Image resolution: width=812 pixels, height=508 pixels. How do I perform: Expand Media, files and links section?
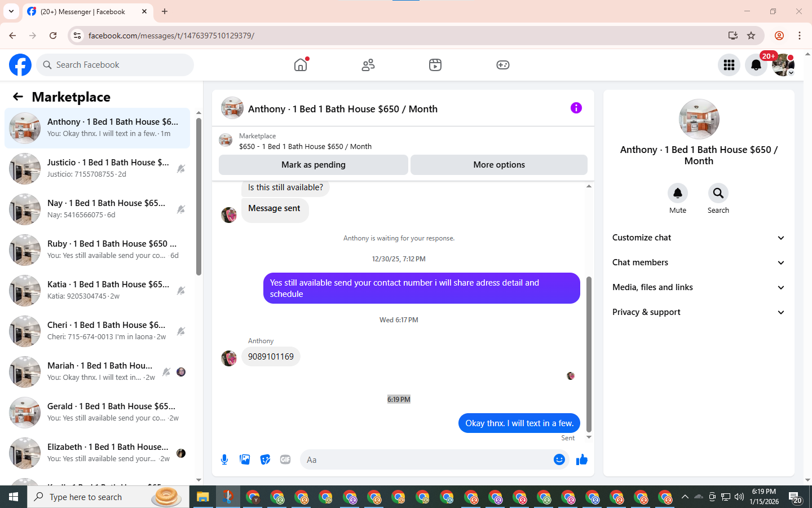click(699, 287)
